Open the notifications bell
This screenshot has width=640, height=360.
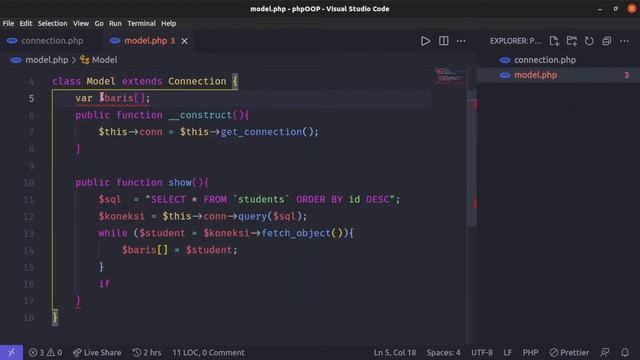point(625,352)
